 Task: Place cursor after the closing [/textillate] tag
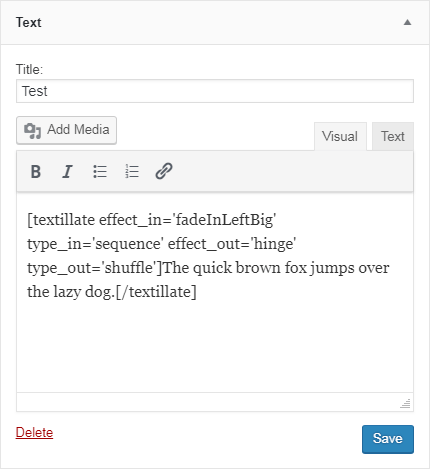pos(197,292)
